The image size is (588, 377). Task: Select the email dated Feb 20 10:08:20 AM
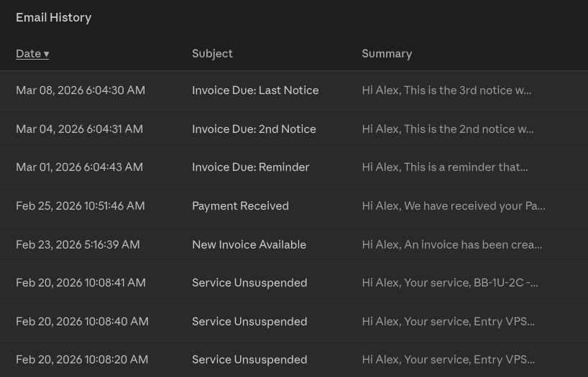point(82,360)
